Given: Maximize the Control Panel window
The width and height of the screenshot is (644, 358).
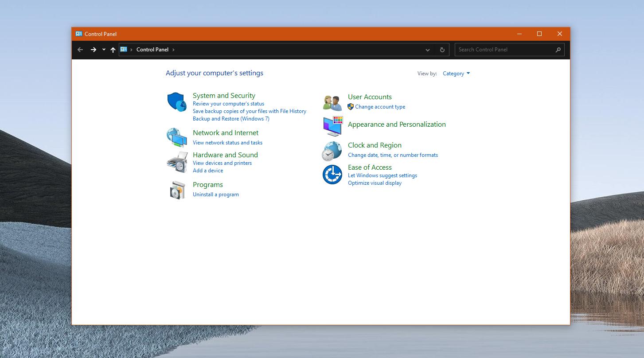Looking at the screenshot, I should [x=539, y=34].
